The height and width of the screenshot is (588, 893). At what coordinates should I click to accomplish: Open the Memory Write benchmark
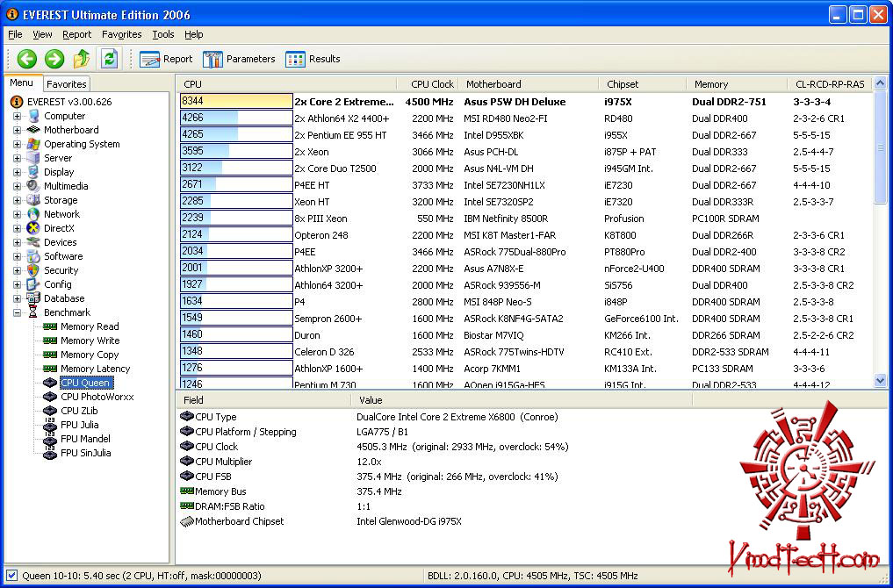(90, 341)
